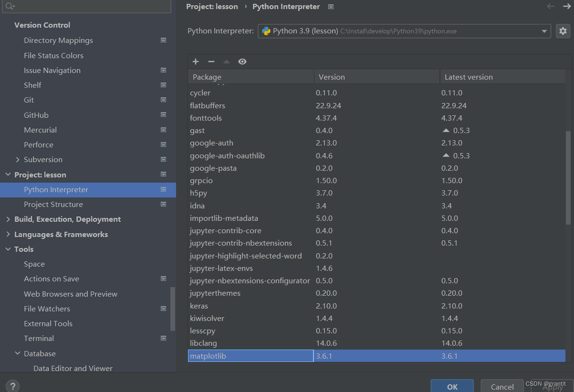Click project-level icon beside Shelf
Viewport: 574px width, 392px height.
[164, 85]
